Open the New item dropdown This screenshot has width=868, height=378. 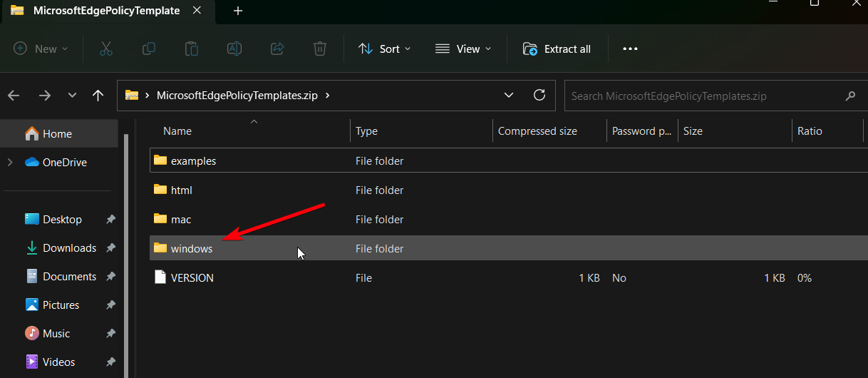pyautogui.click(x=41, y=48)
